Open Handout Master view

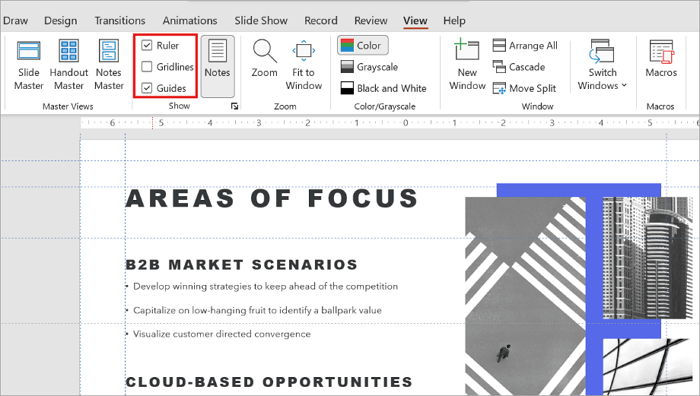pos(69,65)
